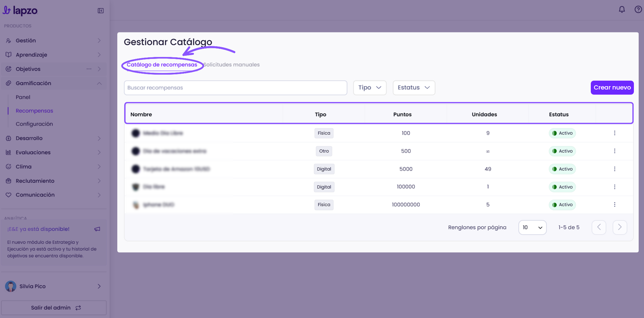The image size is (644, 318).
Task: Click the Aprendizaje book icon
Action: [8, 55]
